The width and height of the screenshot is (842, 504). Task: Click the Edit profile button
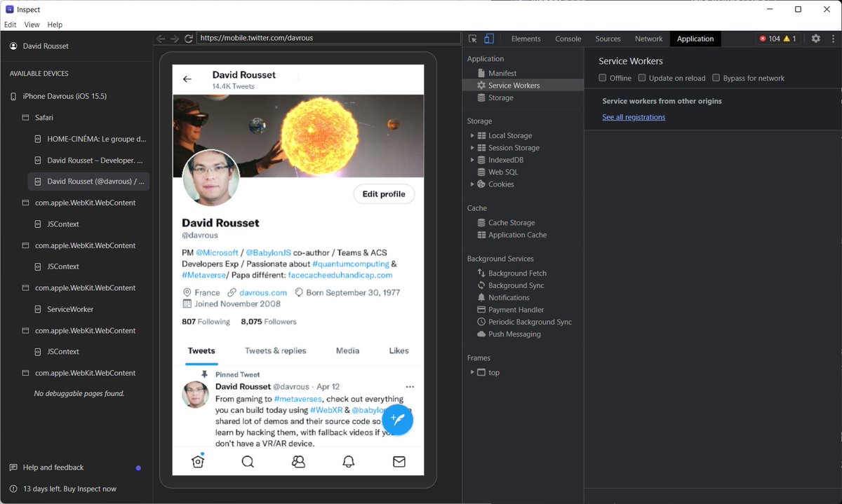pos(384,194)
